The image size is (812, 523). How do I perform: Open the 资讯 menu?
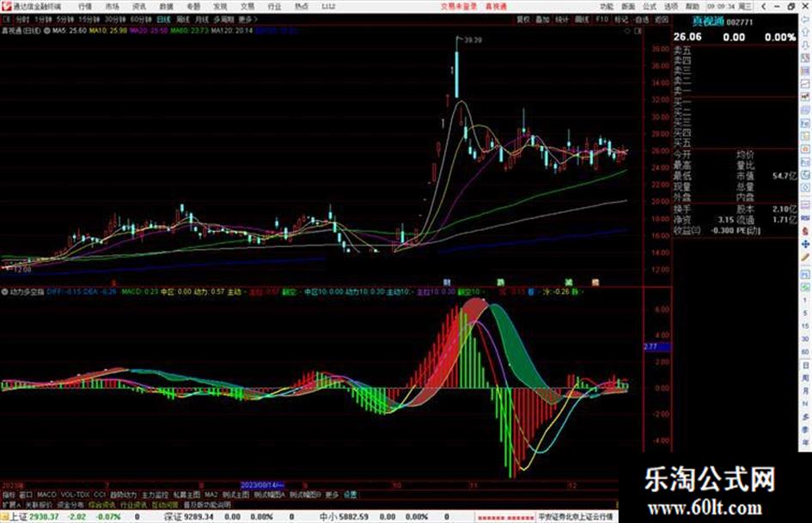[139, 7]
